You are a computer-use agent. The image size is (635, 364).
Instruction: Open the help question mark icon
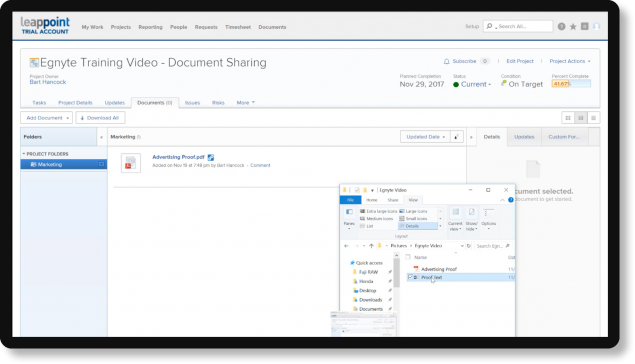[x=561, y=27]
